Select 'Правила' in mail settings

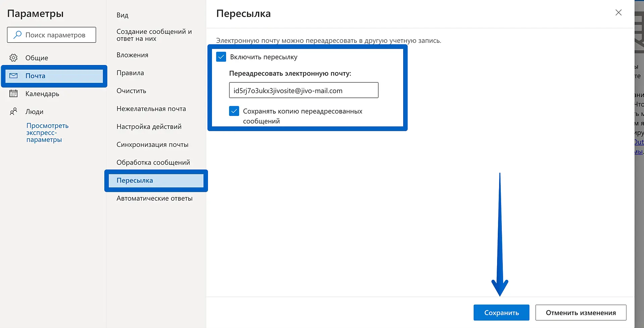(x=130, y=73)
